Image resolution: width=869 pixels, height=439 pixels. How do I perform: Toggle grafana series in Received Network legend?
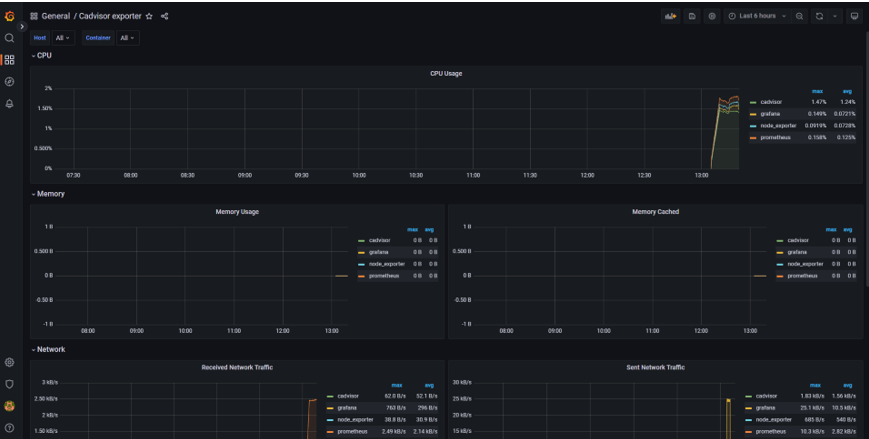347,408
